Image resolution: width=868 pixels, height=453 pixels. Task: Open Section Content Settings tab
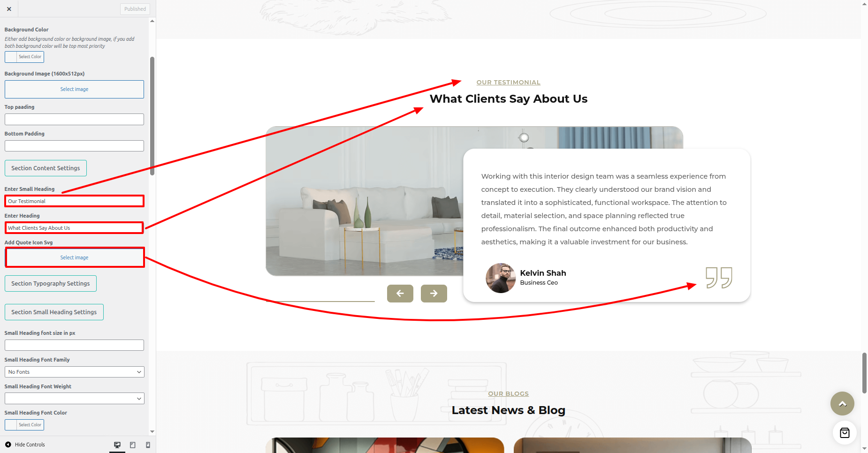coord(46,168)
